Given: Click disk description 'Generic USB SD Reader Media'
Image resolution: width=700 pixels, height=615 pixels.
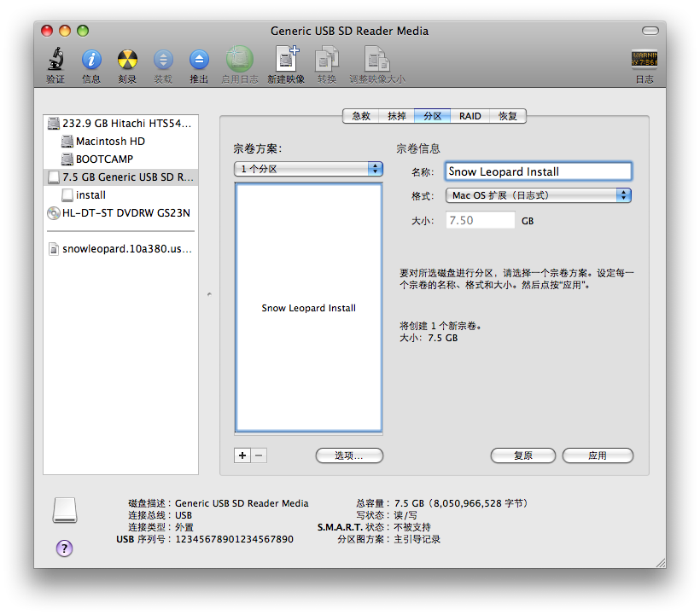Looking at the screenshot, I should (x=242, y=503).
